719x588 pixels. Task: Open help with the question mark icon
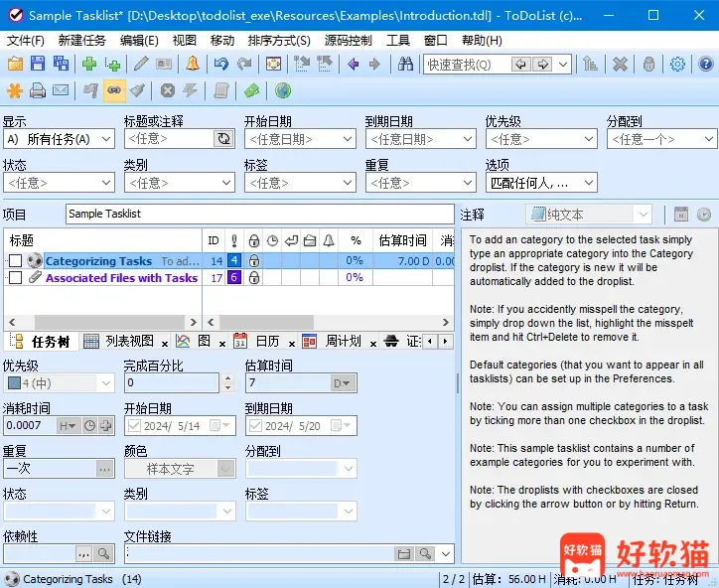(706, 64)
